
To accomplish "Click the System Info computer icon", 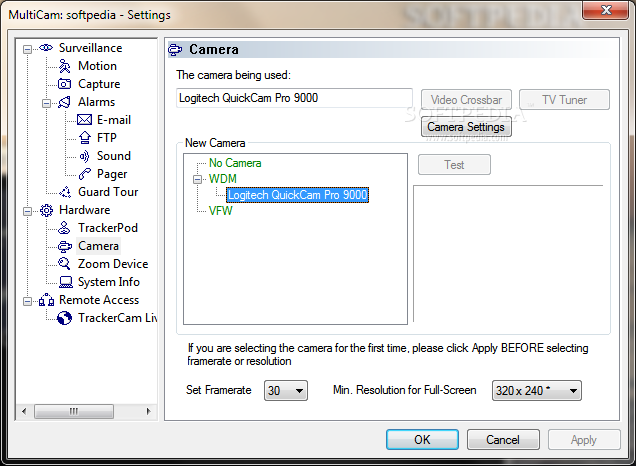I will coord(65,282).
